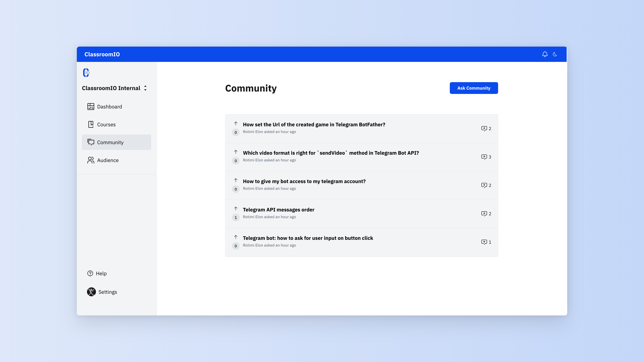644x362 pixels.
Task: Open the Audience section icon
Action: pos(91,160)
